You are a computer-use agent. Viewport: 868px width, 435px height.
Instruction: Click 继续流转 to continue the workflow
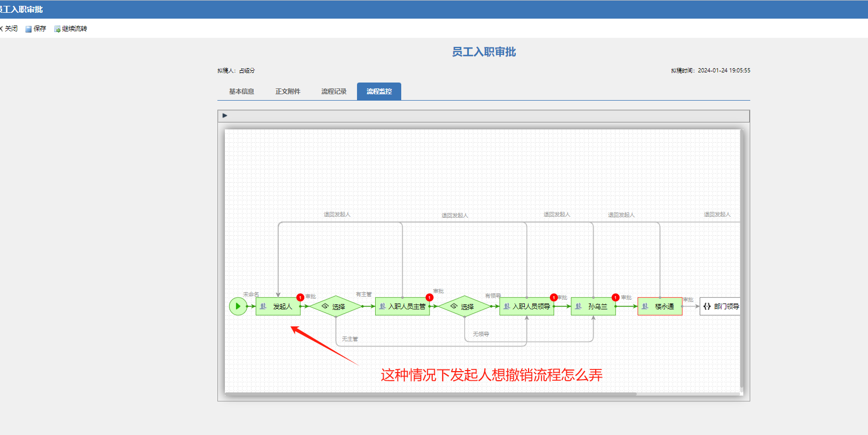click(x=70, y=29)
